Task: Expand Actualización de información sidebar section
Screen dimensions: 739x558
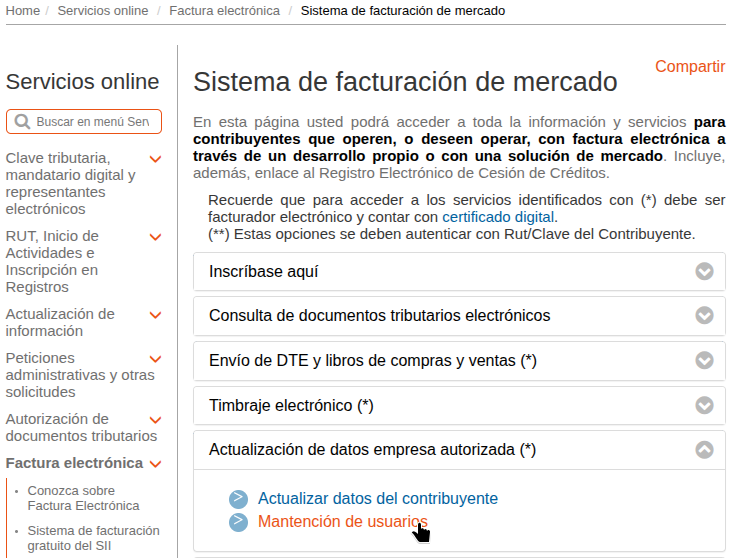Action: click(x=155, y=315)
